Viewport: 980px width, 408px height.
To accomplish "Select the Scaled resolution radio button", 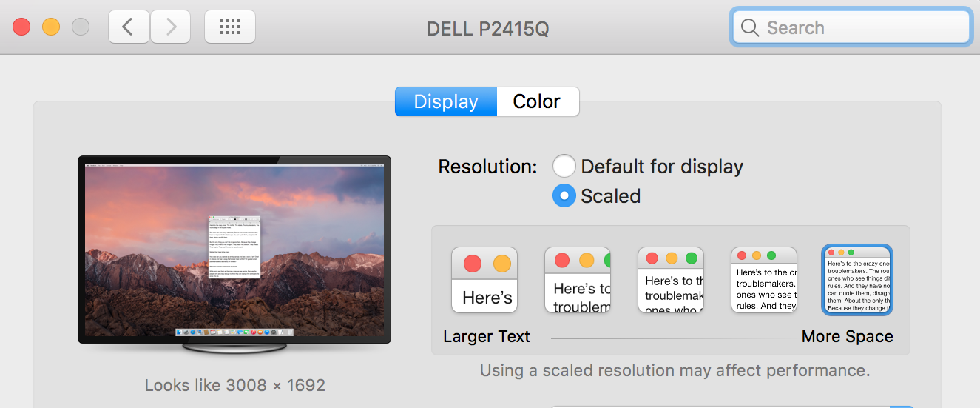I will (x=564, y=196).
